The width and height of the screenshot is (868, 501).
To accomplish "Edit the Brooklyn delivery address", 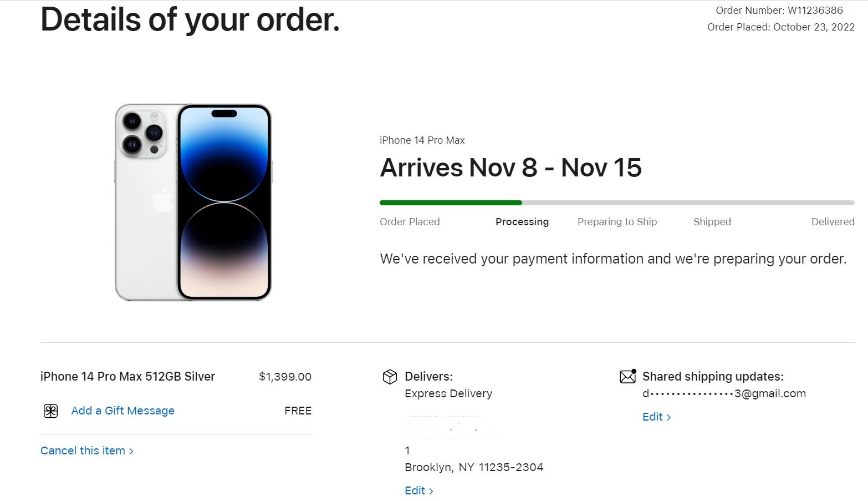I will pyautogui.click(x=418, y=490).
